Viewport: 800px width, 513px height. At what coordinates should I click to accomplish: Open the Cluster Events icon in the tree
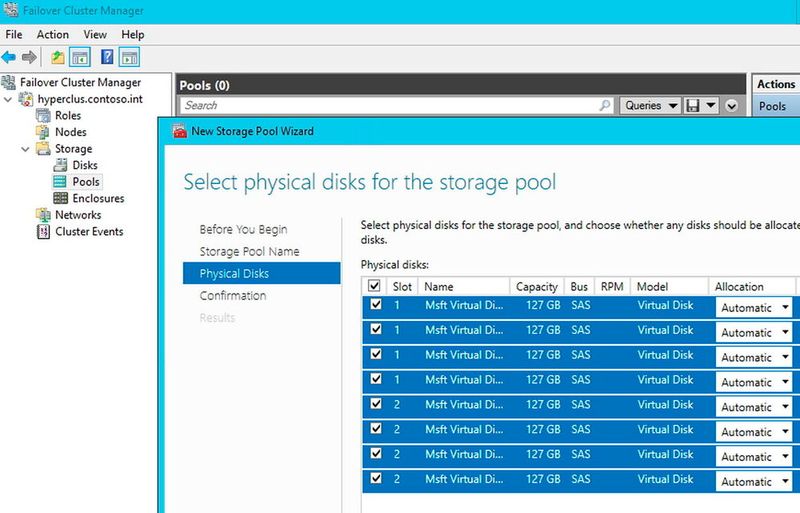(43, 231)
